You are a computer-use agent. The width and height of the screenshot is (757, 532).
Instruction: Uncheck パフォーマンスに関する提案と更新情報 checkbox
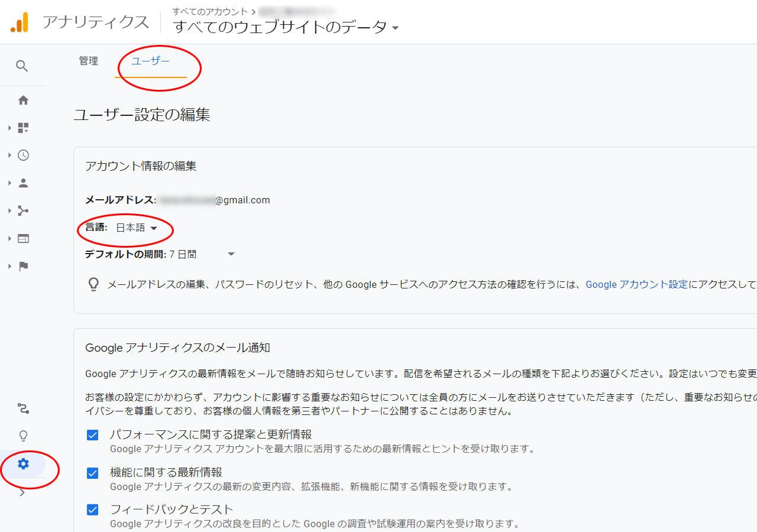92,436
